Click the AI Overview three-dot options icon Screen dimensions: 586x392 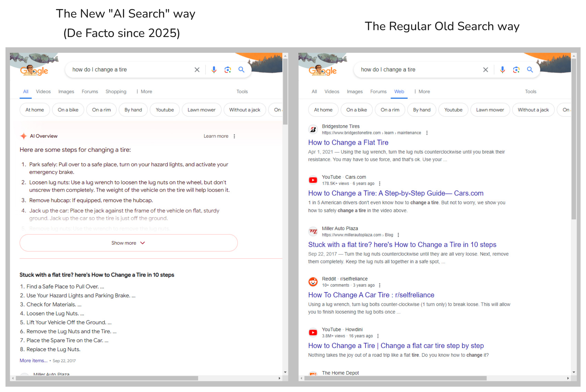pos(234,136)
